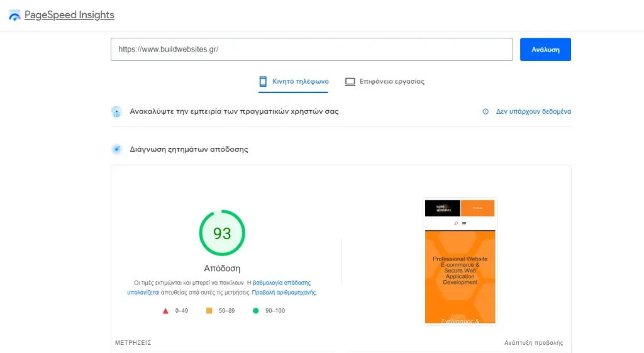Image resolution: width=644 pixels, height=353 pixels.
Task: Click the real user experience section icon
Action: [116, 111]
